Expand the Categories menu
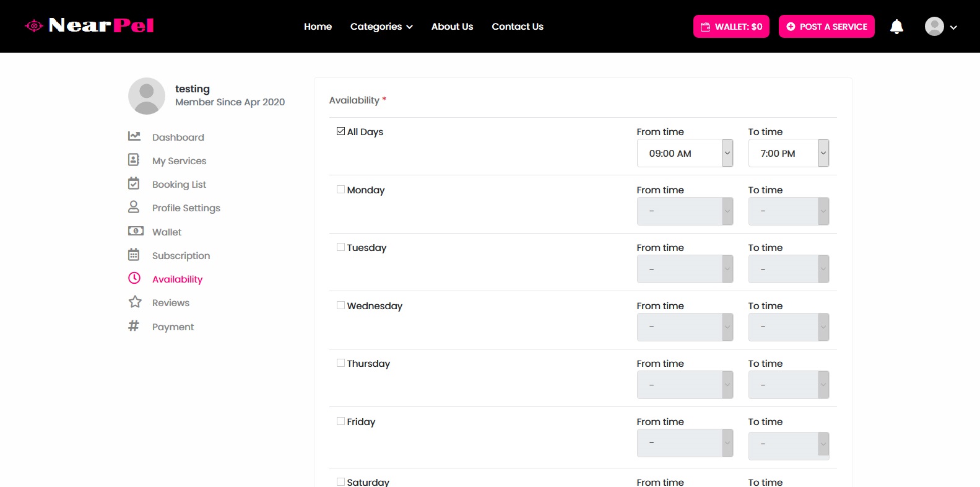980x487 pixels. 381,27
